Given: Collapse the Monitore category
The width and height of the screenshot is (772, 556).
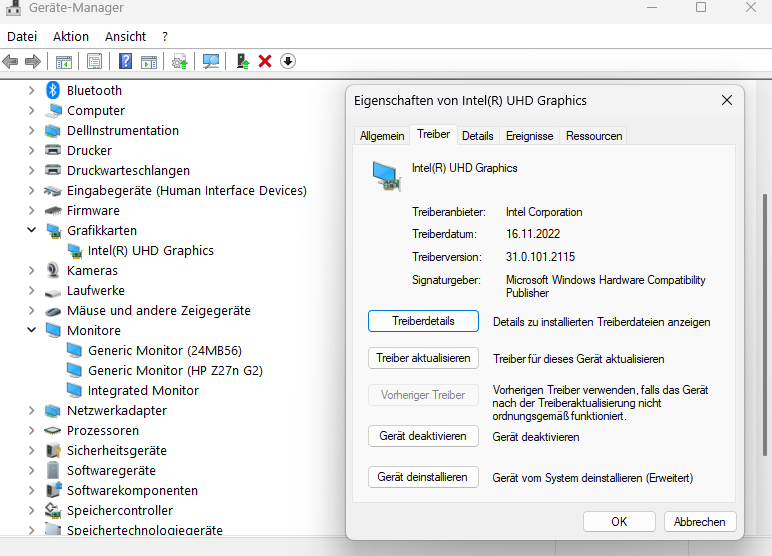Looking at the screenshot, I should tap(32, 330).
